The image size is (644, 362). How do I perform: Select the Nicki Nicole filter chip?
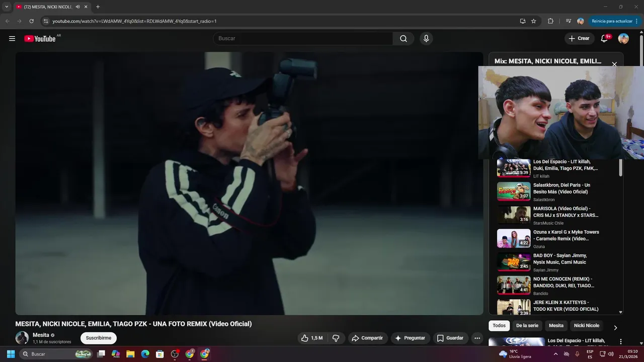[587, 326]
